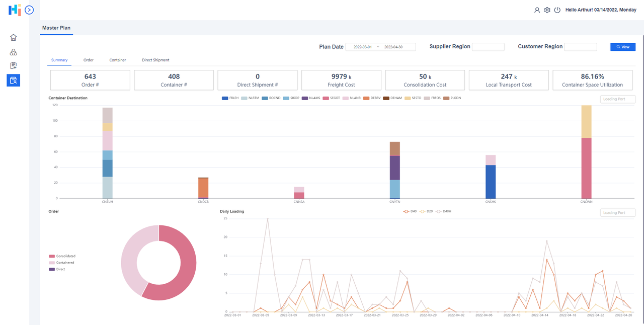Go to the Home page icon
This screenshot has height=325, width=644.
pos(14,37)
